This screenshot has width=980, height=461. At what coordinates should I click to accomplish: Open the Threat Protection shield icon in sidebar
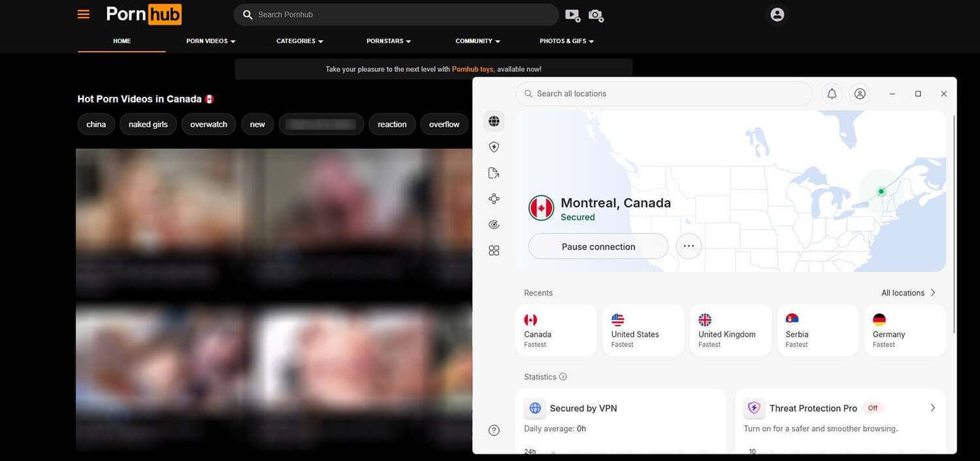point(494,147)
